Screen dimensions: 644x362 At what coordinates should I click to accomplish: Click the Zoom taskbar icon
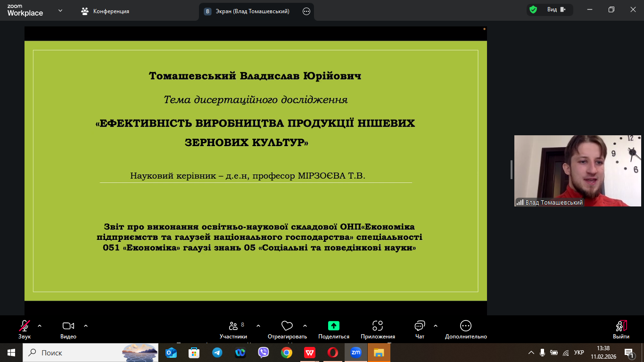point(355,353)
